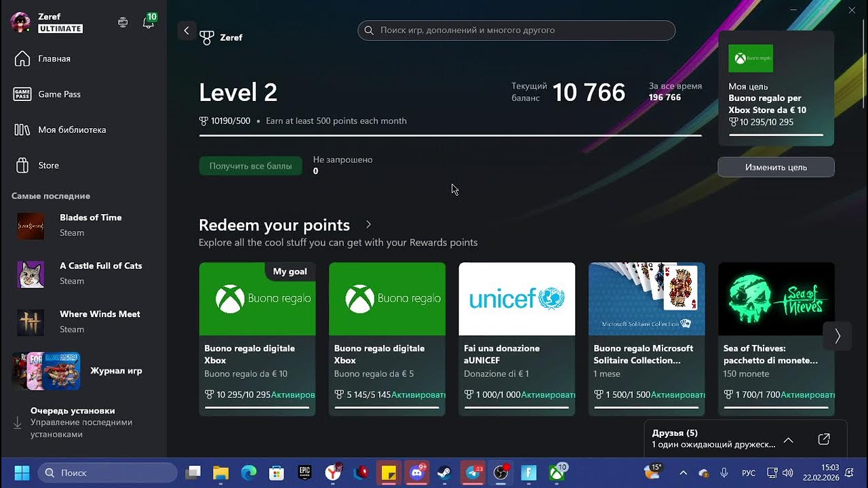
Task: Open Yandex Browser on the taskbar
Action: pos(333,472)
